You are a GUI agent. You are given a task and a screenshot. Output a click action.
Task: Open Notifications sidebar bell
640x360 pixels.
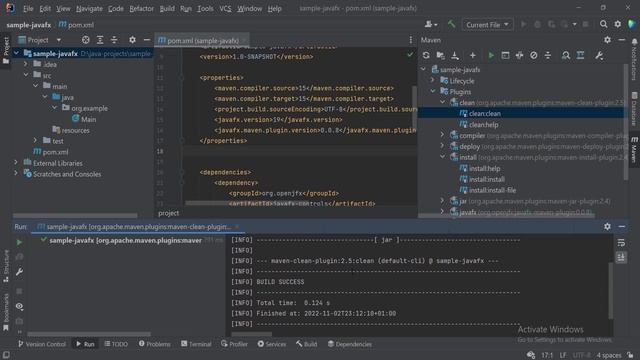(x=634, y=41)
